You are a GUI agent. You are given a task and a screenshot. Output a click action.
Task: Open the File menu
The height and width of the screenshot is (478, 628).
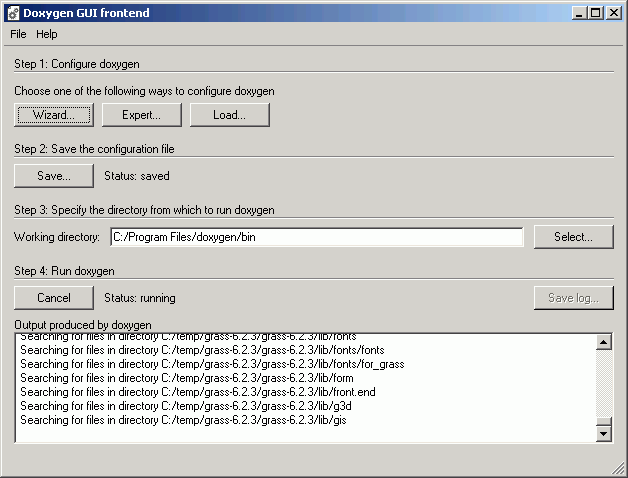click(x=18, y=34)
